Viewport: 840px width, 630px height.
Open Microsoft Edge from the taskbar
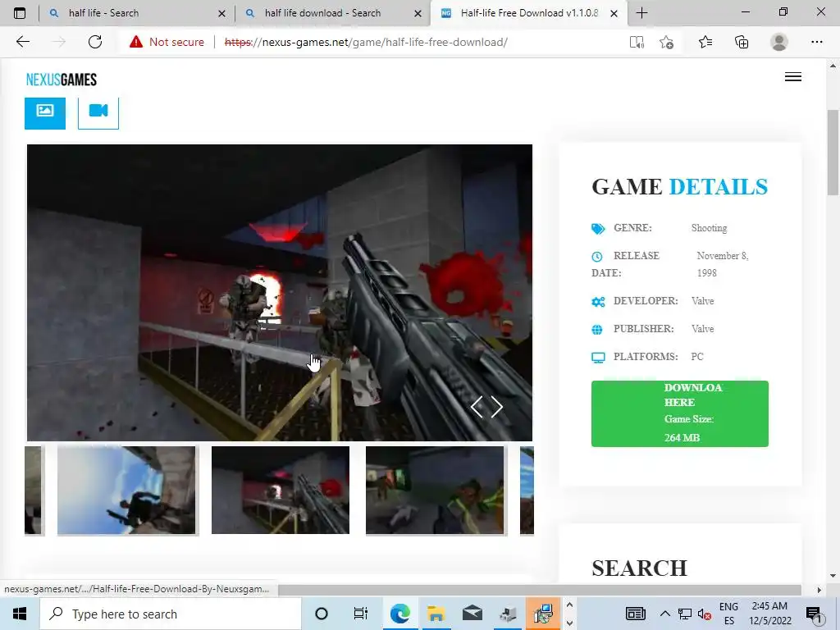click(x=399, y=614)
